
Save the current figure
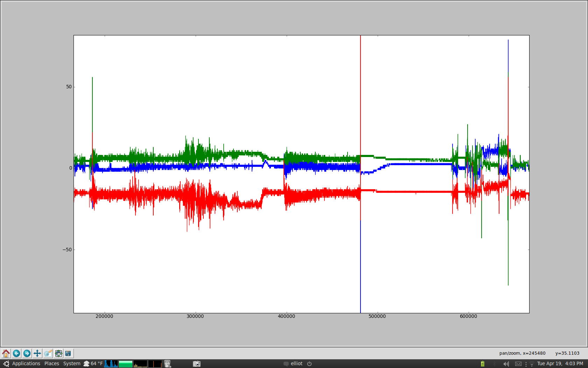tap(69, 353)
